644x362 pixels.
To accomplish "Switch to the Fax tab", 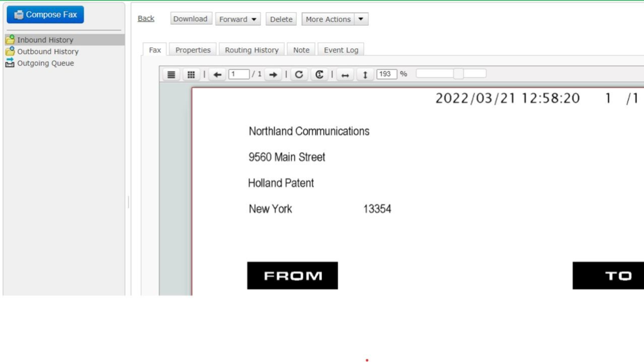I will click(x=155, y=50).
